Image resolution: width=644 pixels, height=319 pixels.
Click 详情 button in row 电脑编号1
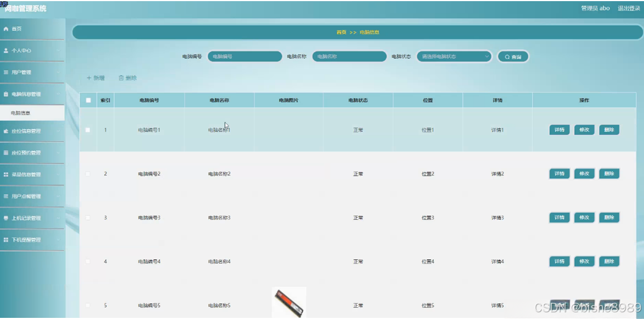[560, 130]
